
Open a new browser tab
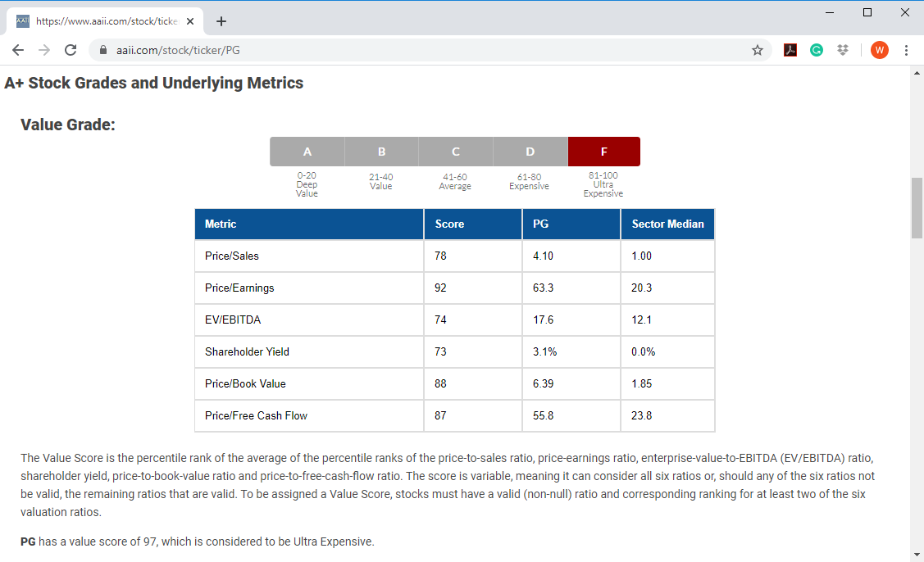coord(221,21)
